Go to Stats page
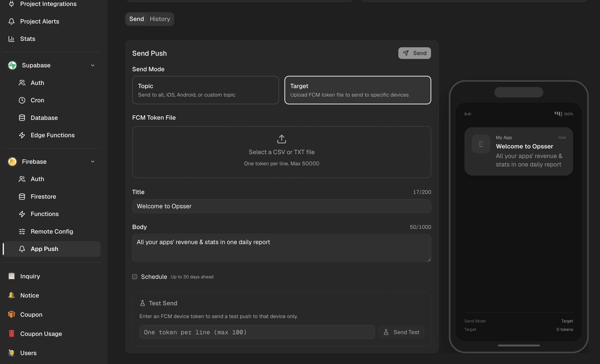This screenshot has height=364, width=600. coord(52,39)
